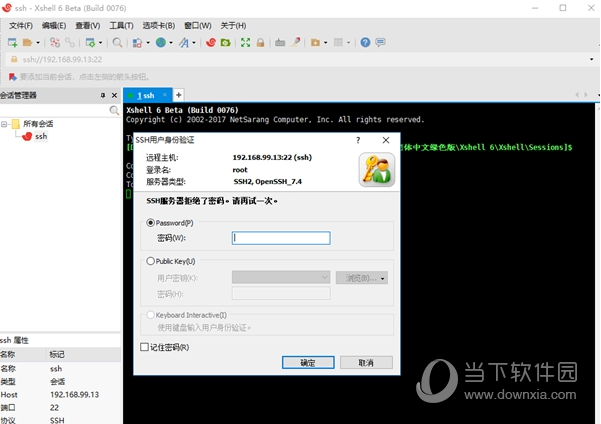
Task: Open the address bar history dropdown
Action: click(x=591, y=59)
